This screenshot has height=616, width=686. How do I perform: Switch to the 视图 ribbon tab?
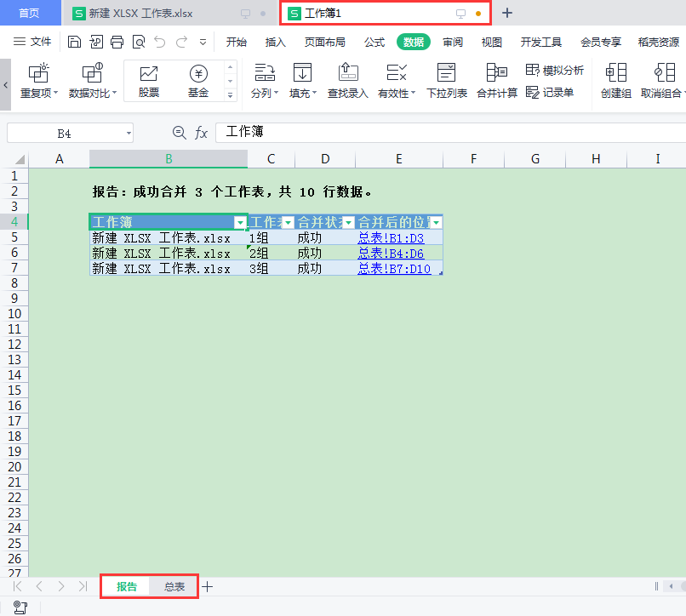(491, 42)
